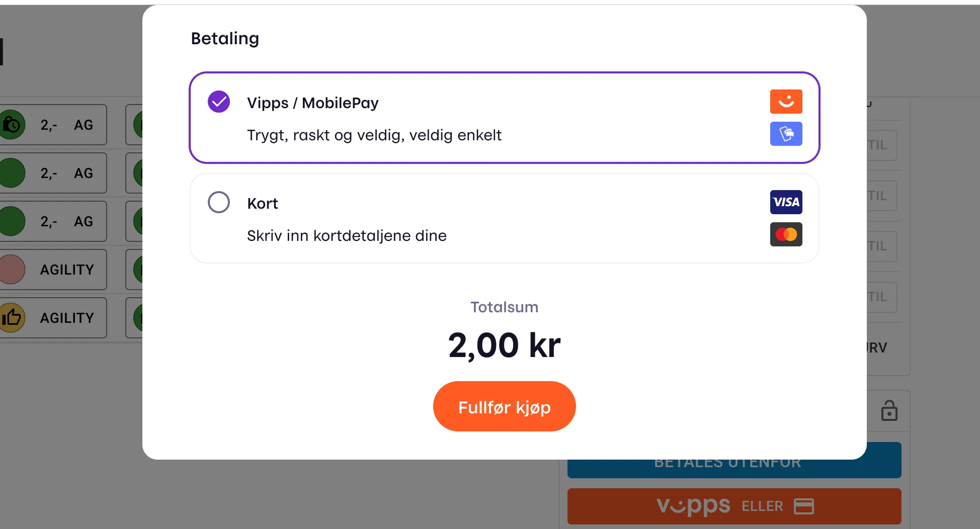Screen dimensions: 980x529
Task: Click the padlock icon on the right panel
Action: [889, 410]
